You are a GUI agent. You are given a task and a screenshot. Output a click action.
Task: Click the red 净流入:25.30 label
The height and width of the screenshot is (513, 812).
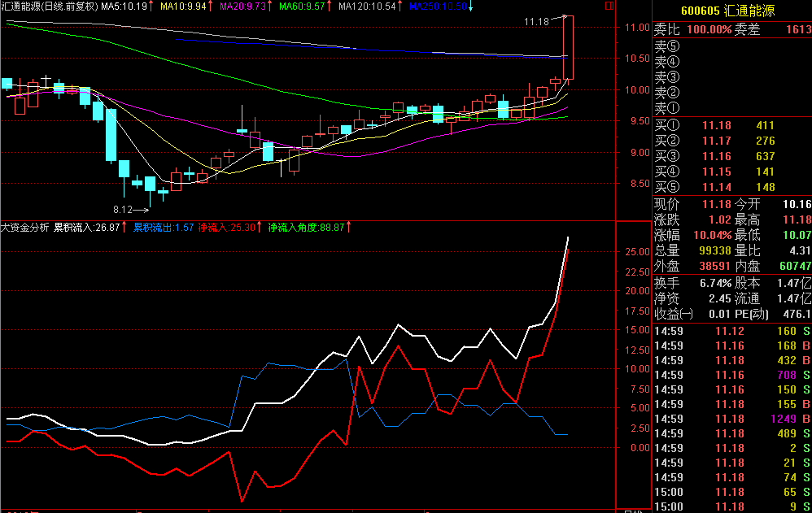(227, 228)
